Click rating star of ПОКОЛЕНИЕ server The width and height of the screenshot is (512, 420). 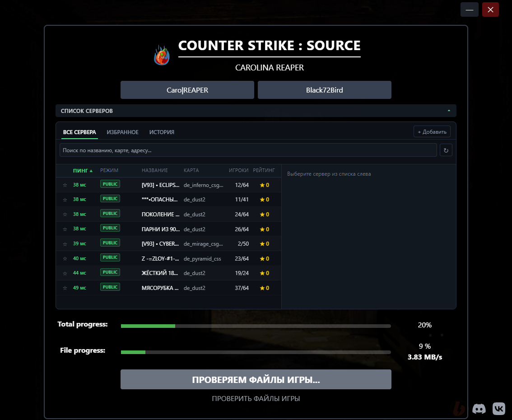[262, 214]
